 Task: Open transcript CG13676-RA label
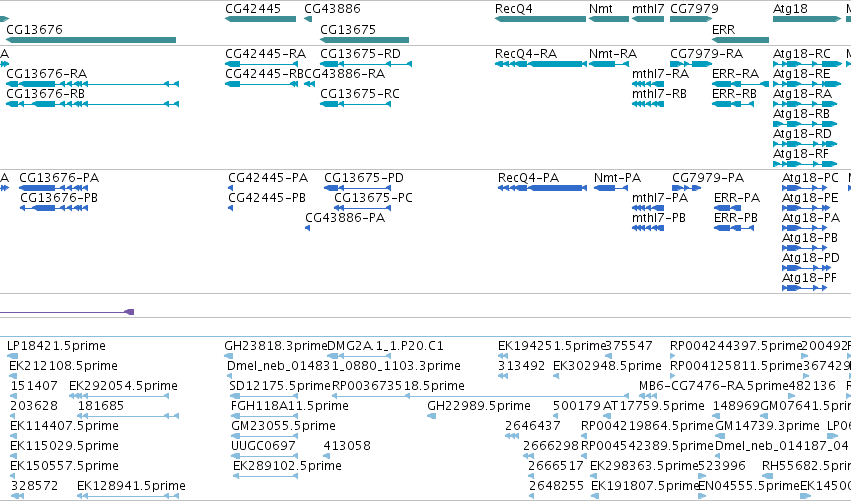point(47,73)
